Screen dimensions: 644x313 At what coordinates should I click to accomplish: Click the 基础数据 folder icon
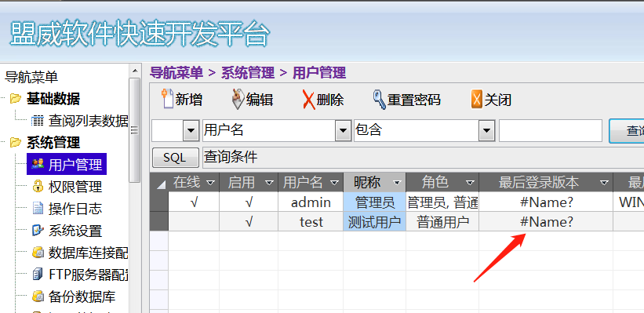click(x=16, y=99)
